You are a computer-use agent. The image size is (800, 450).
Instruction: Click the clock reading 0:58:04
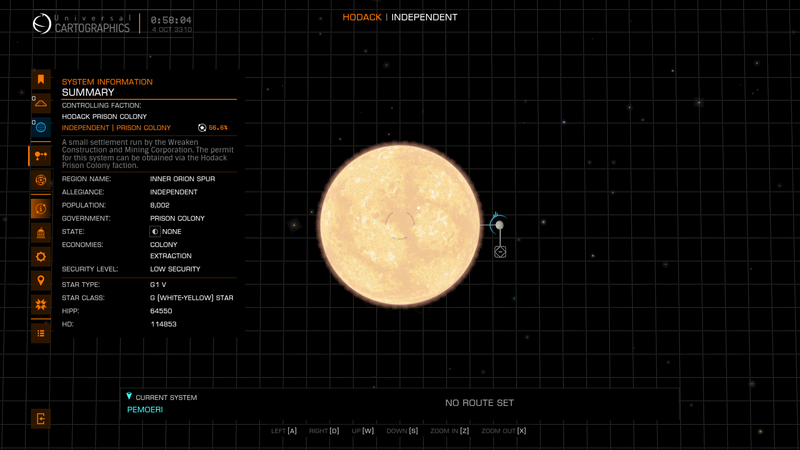pos(171,20)
